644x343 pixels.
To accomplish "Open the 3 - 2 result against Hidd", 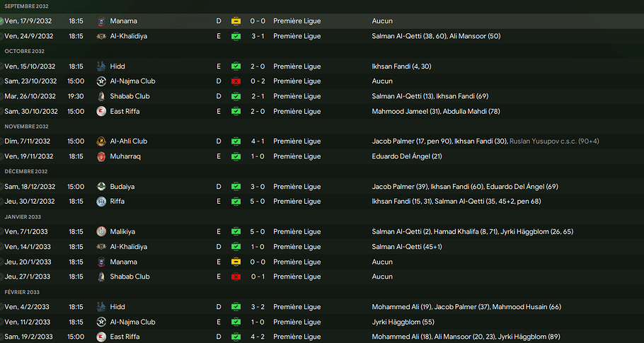I will (x=258, y=307).
